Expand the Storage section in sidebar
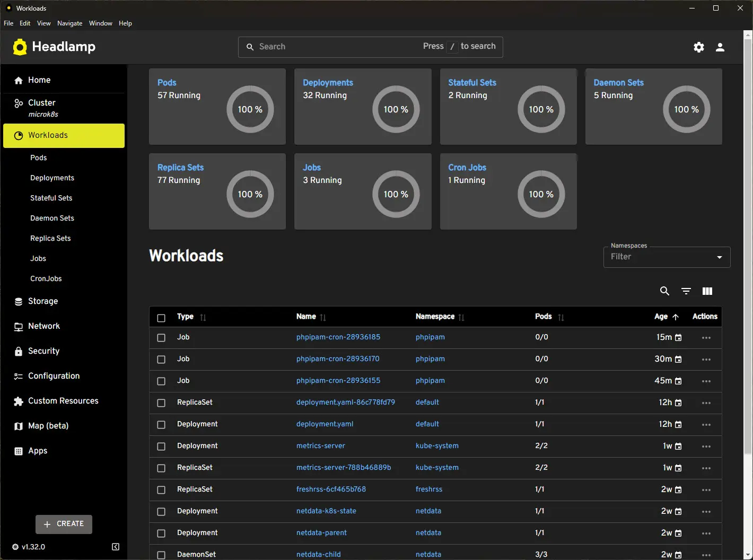Screen dimensions: 753x560 coord(43,301)
